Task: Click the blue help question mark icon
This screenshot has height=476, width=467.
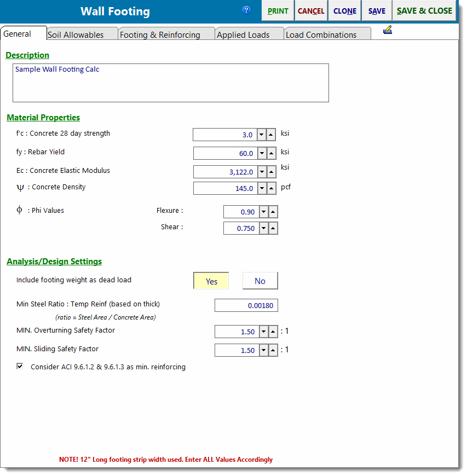Action: (x=246, y=10)
